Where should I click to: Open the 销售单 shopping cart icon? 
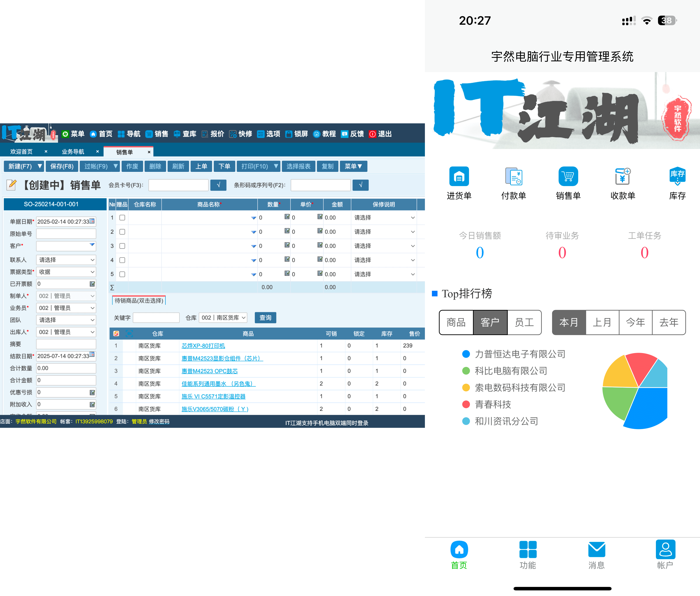[568, 177]
